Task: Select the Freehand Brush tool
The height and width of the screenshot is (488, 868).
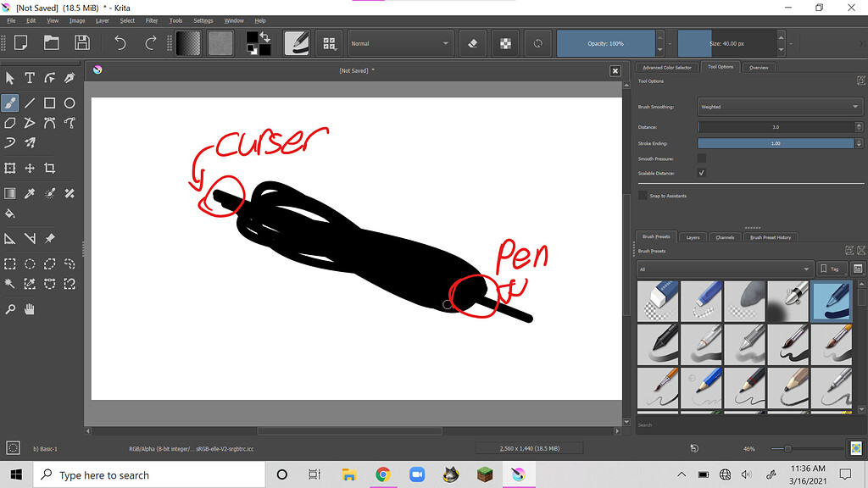Action: pos(11,103)
